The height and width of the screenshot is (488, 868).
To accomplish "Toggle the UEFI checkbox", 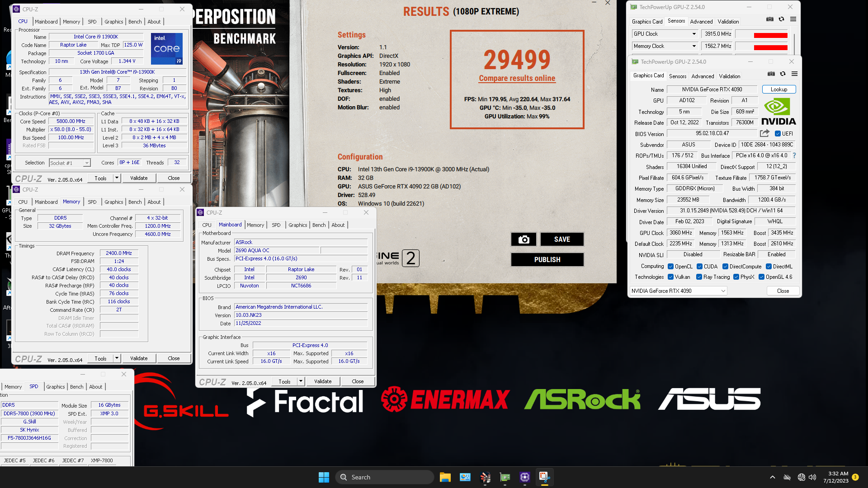I will tap(778, 134).
